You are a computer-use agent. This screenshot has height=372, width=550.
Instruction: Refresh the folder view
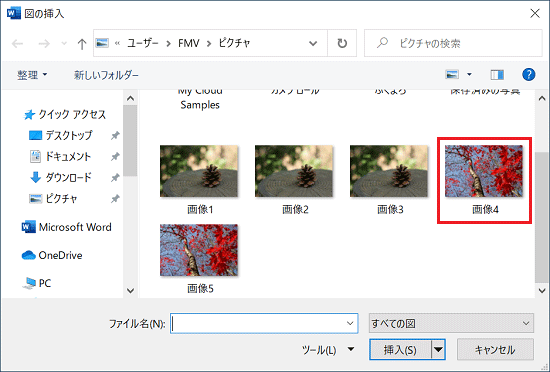[x=342, y=43]
